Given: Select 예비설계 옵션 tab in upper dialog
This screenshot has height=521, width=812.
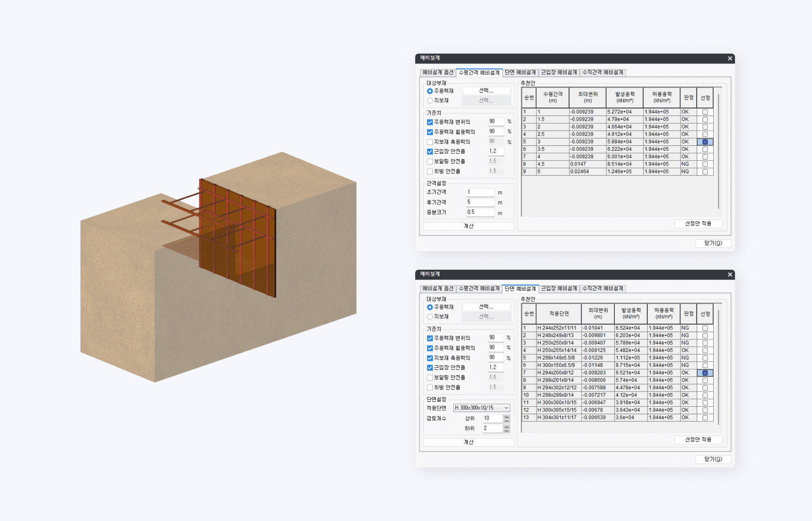Looking at the screenshot, I should tap(438, 72).
